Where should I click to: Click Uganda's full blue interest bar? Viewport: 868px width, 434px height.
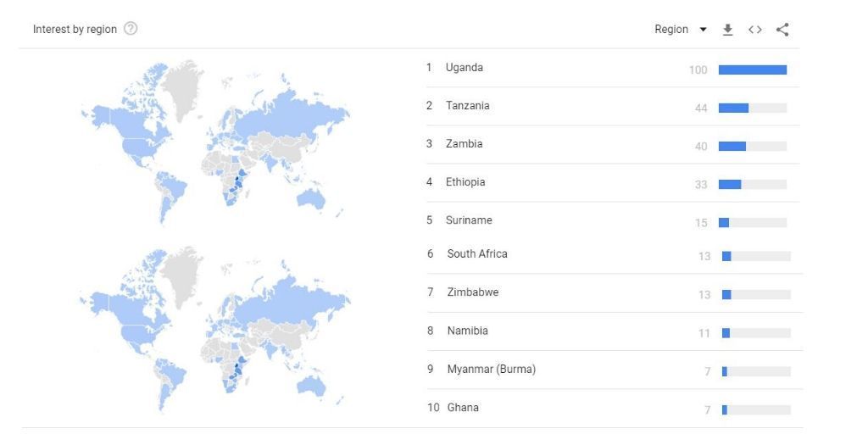click(752, 70)
